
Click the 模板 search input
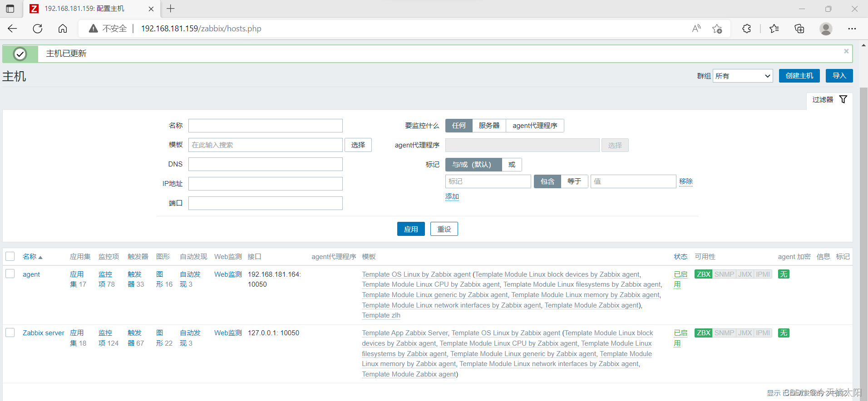click(x=266, y=145)
